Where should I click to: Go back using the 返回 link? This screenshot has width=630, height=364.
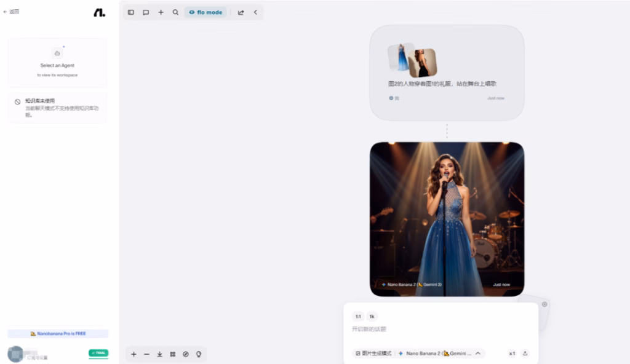pos(11,12)
